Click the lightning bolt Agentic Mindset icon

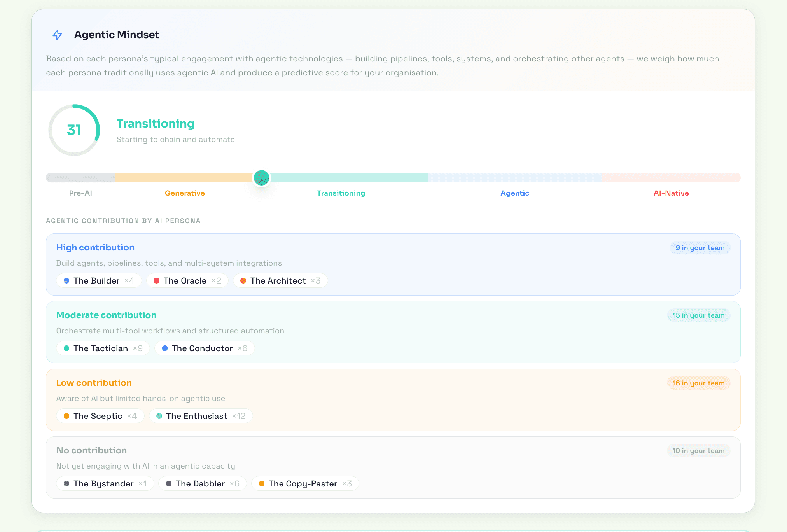(57, 35)
